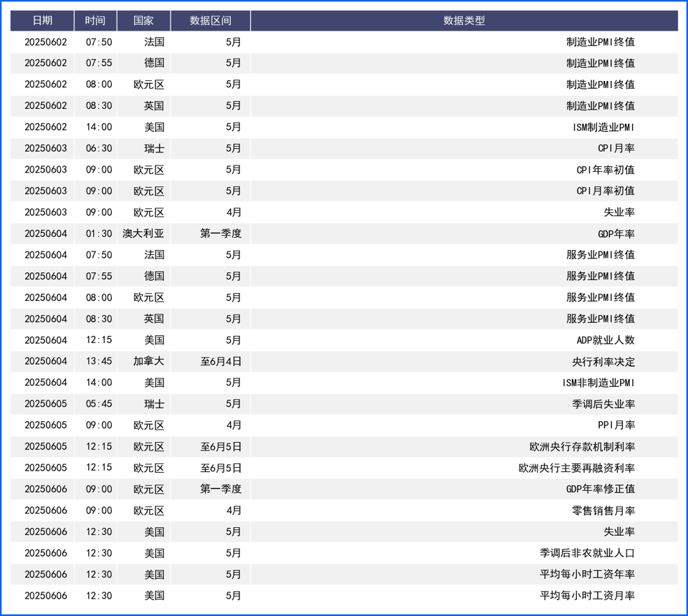
Task: Select 欧洲央行存款机制利率 cell
Action: (582, 446)
